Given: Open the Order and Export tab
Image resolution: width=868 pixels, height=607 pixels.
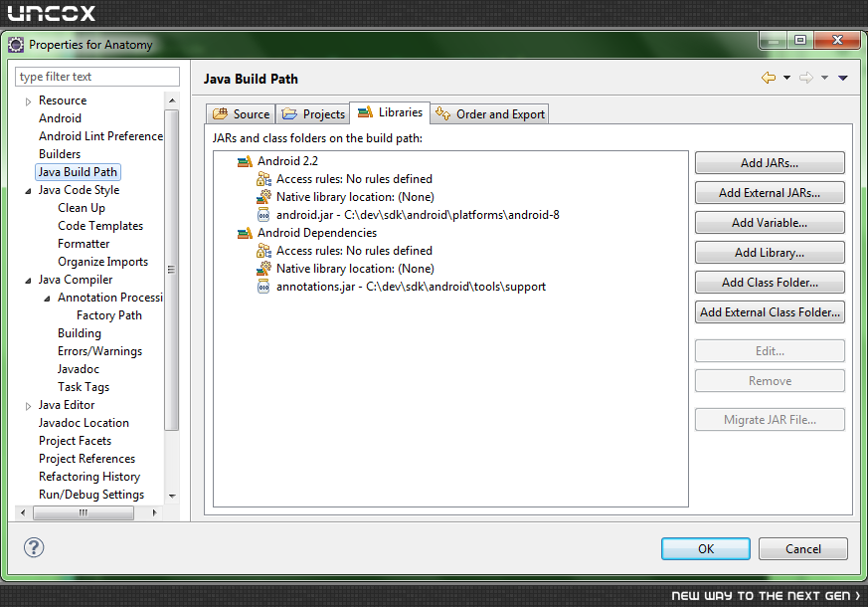Looking at the screenshot, I should click(490, 114).
